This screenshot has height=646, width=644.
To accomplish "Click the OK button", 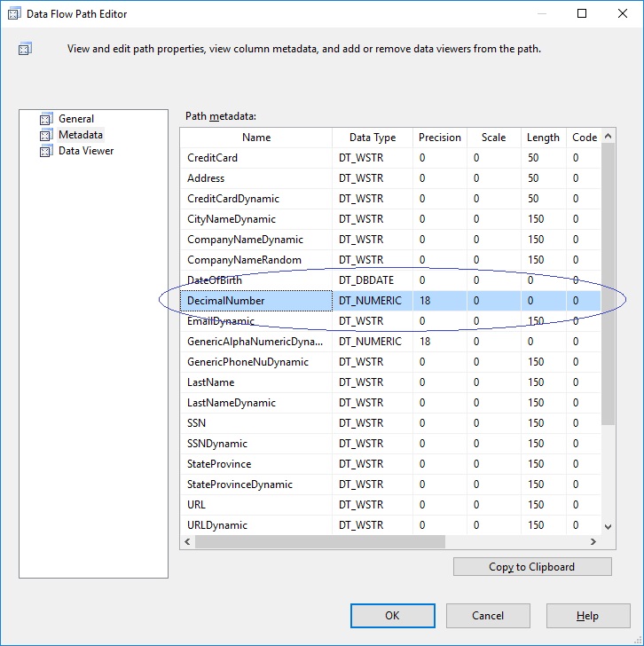I will point(392,616).
